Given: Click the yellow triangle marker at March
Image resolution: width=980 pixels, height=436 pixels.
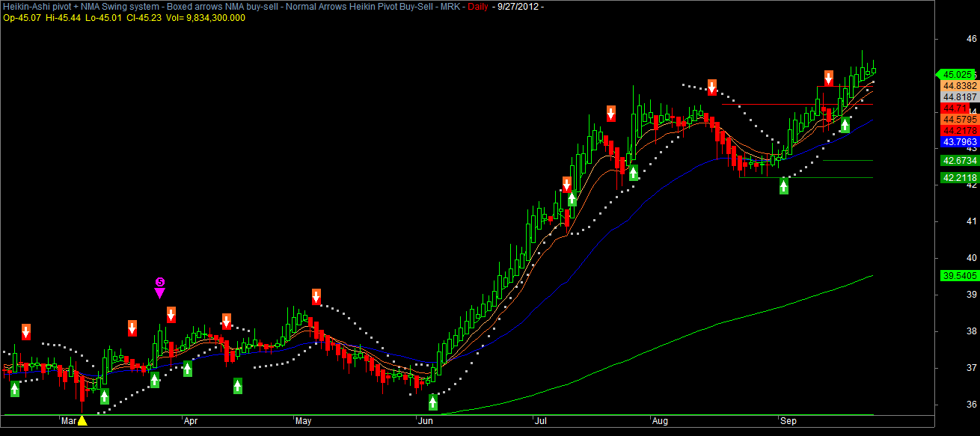Looking at the screenshot, I should tap(82, 420).
